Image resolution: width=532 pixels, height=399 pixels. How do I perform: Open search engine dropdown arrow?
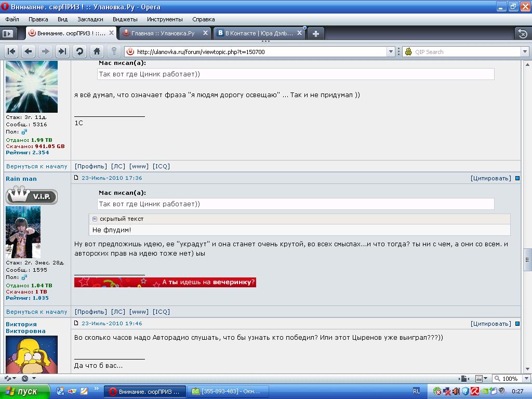525,52
